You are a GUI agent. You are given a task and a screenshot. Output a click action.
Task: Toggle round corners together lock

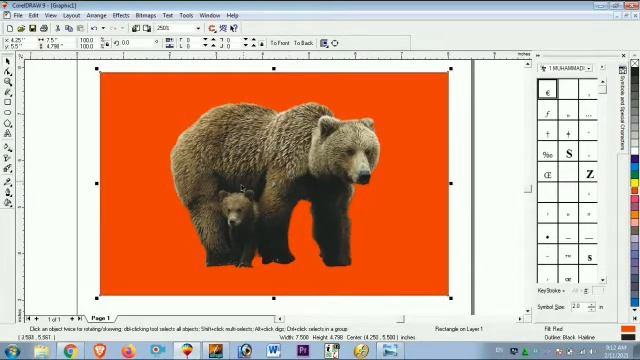262,43
